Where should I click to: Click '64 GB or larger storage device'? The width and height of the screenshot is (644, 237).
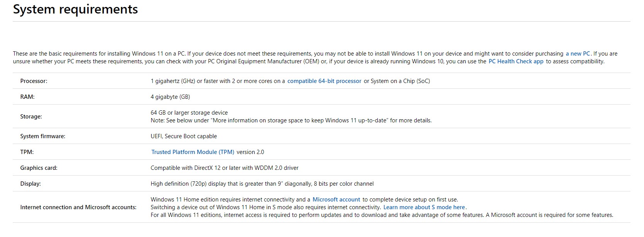[189, 113]
